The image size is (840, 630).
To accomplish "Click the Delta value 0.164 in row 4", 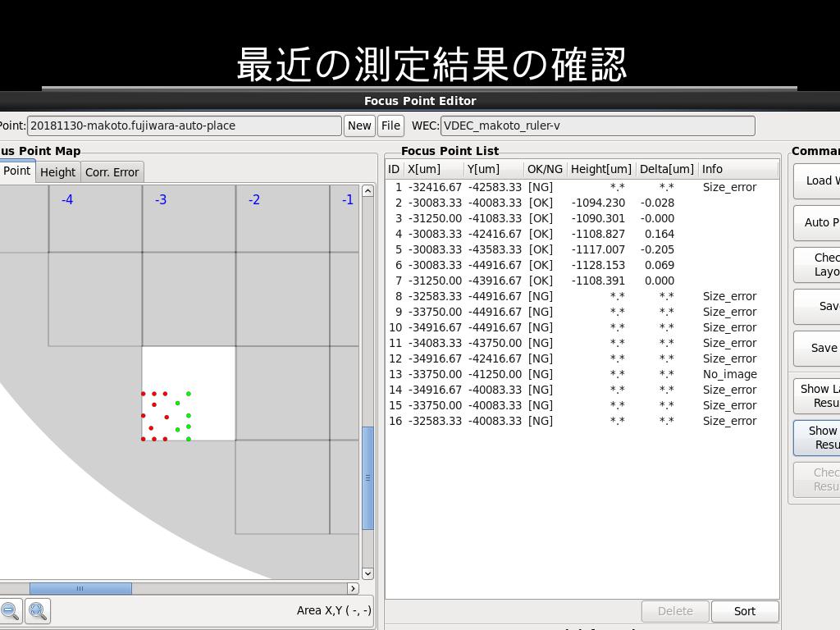I will [660, 234].
